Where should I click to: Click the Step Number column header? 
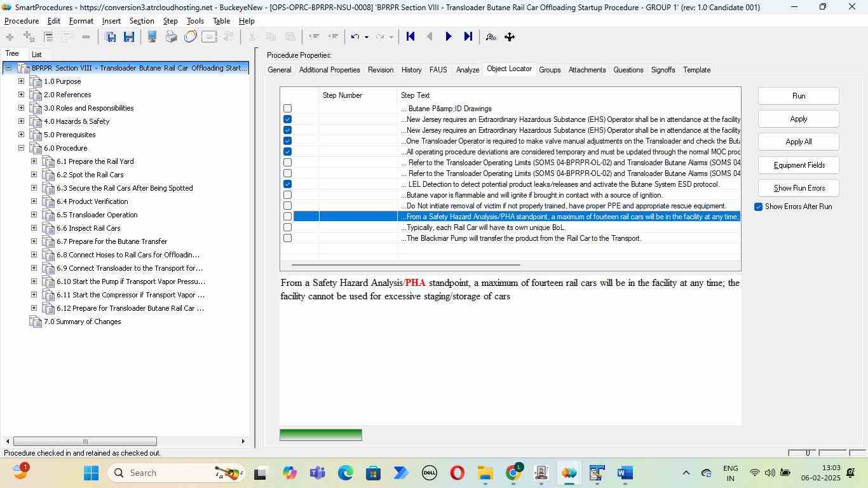tap(358, 95)
